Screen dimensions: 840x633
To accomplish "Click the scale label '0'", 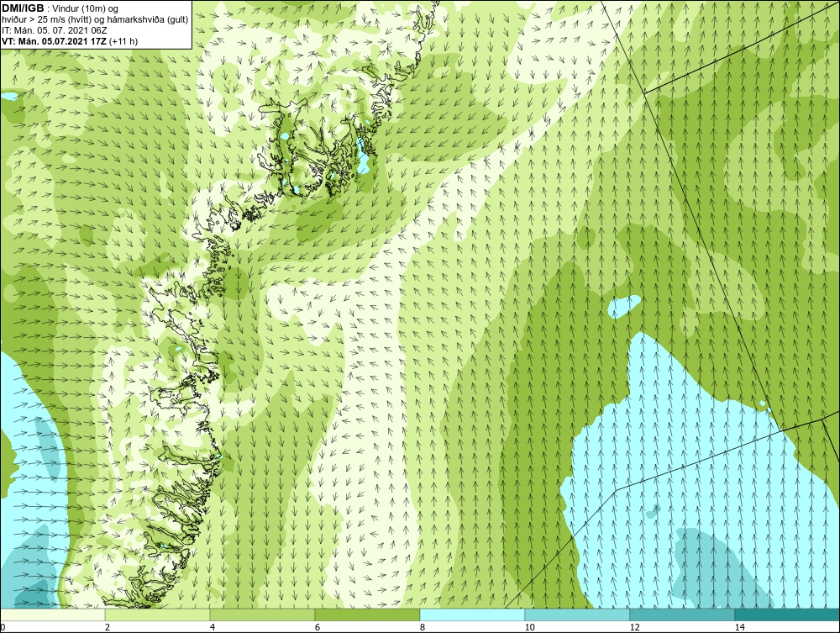I will coord(3,628).
